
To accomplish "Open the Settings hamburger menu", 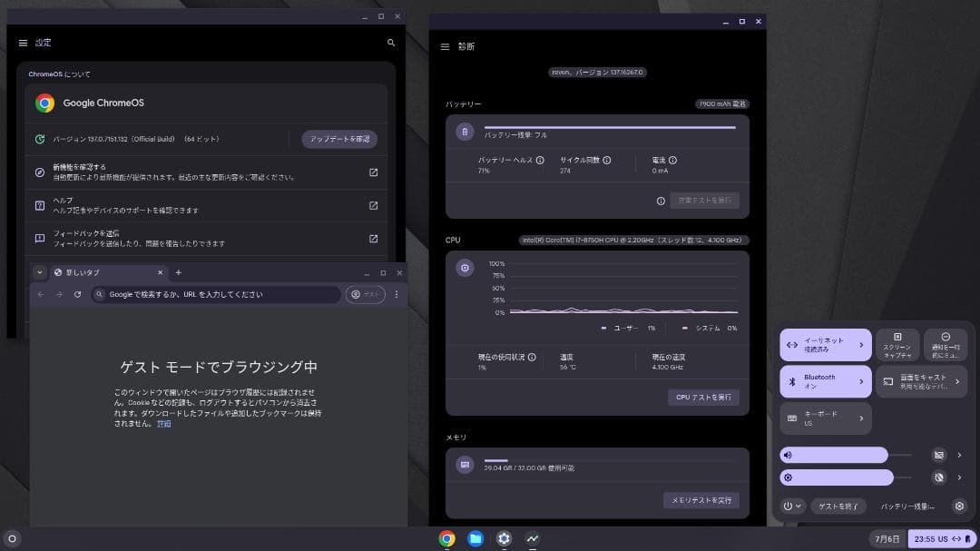I will pos(23,42).
